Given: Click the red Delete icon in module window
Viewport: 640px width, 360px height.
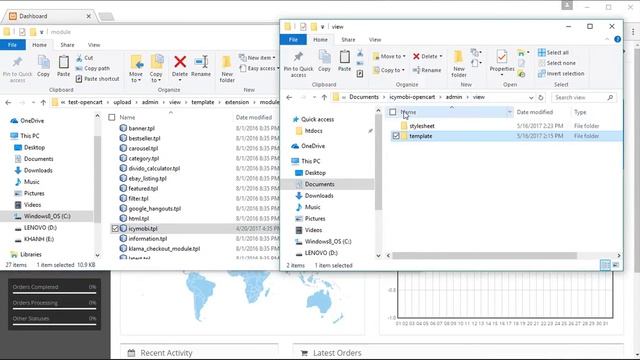Looking at the screenshot, I should (180, 62).
